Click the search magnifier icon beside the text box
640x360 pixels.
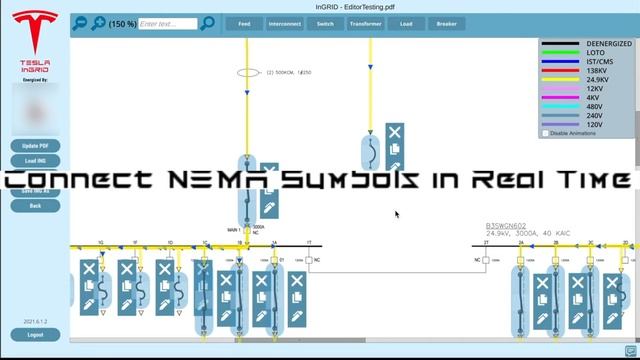click(x=207, y=23)
